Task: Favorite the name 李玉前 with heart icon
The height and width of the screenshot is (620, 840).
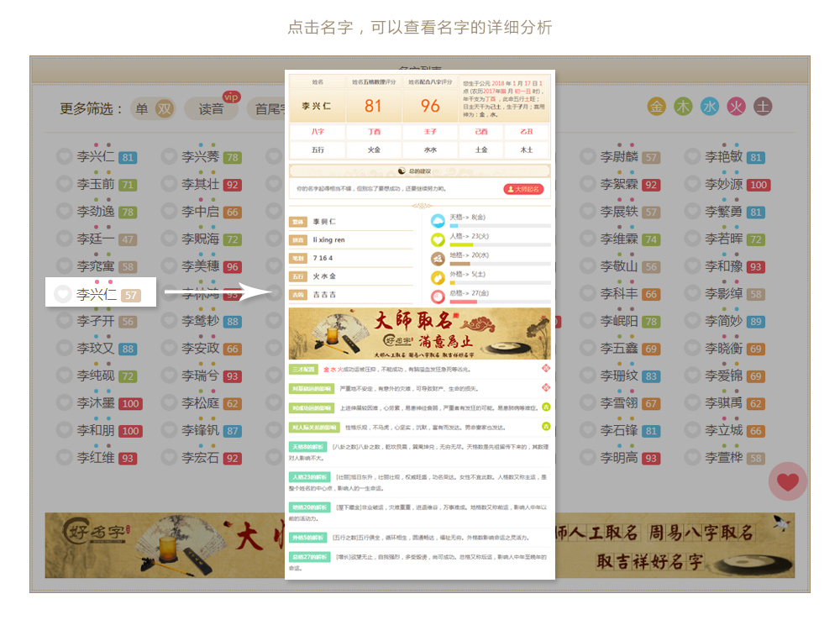Action: coord(65,184)
